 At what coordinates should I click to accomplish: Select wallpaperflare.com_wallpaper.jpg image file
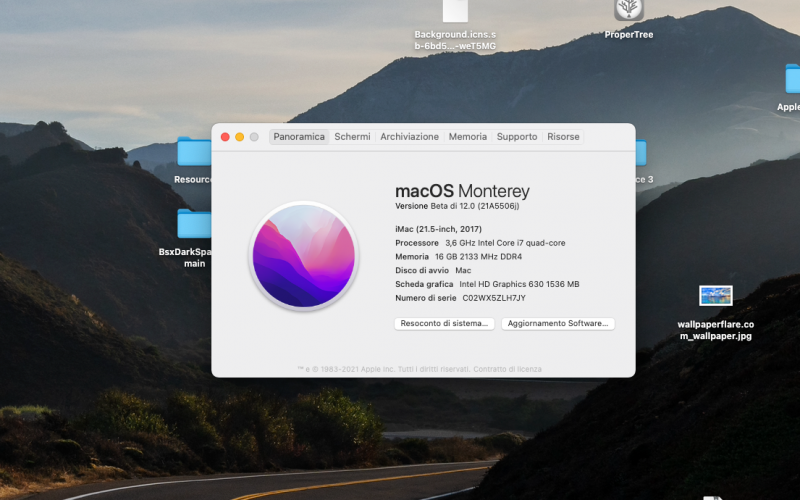pos(715,296)
